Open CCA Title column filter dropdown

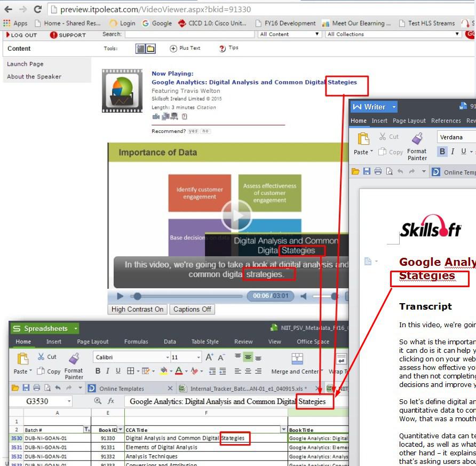click(x=284, y=430)
